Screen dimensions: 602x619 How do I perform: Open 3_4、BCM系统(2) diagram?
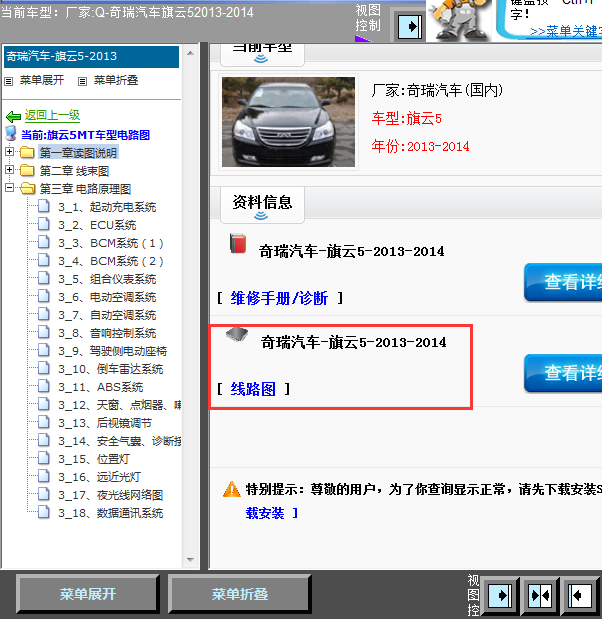(111, 261)
